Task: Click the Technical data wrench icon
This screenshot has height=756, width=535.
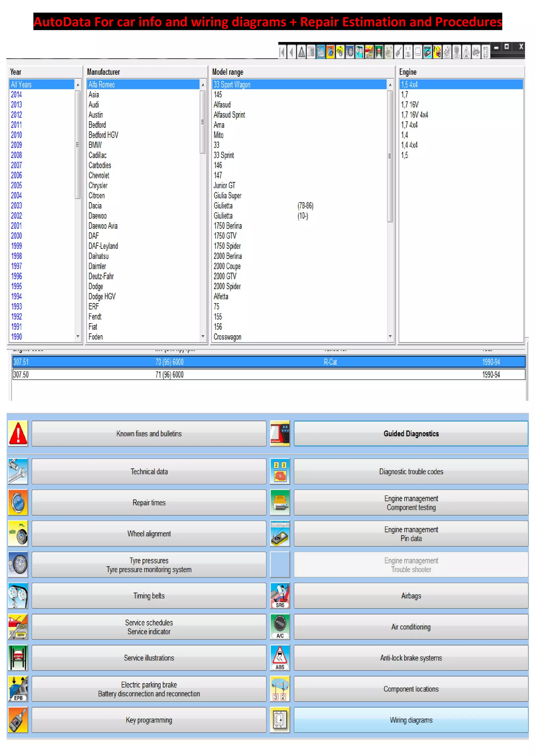Action: (18, 471)
